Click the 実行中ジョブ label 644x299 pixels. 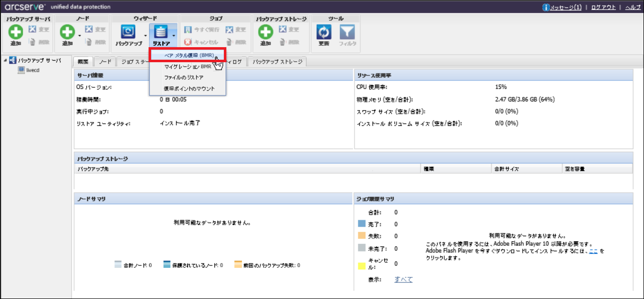92,111
